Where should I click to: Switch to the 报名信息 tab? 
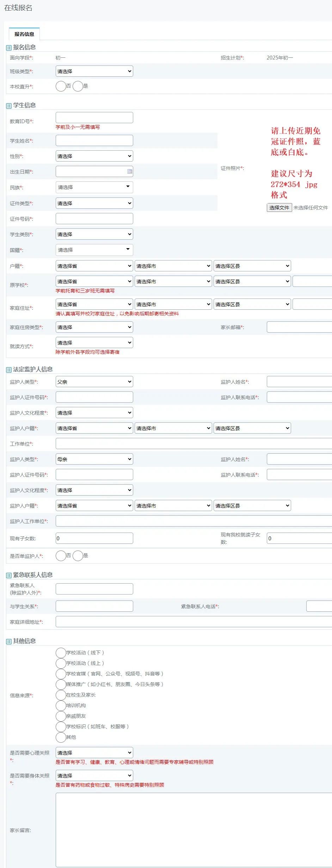pos(24,34)
